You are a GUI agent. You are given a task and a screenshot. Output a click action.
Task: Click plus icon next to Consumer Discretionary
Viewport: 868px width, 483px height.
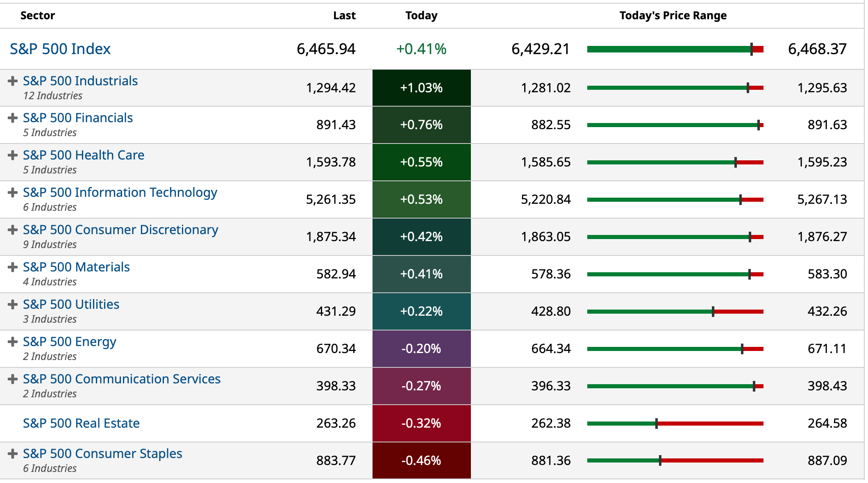pyautogui.click(x=13, y=230)
